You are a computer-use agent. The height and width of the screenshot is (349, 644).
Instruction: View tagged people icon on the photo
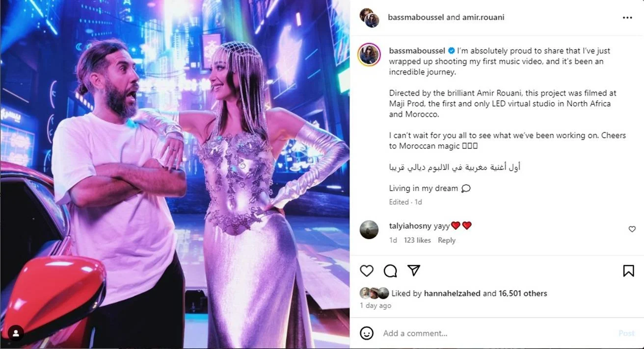(x=16, y=333)
